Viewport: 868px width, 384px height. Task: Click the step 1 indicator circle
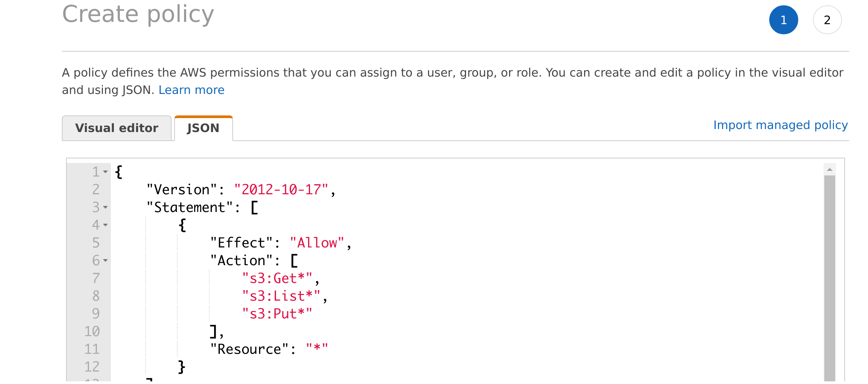tap(783, 20)
